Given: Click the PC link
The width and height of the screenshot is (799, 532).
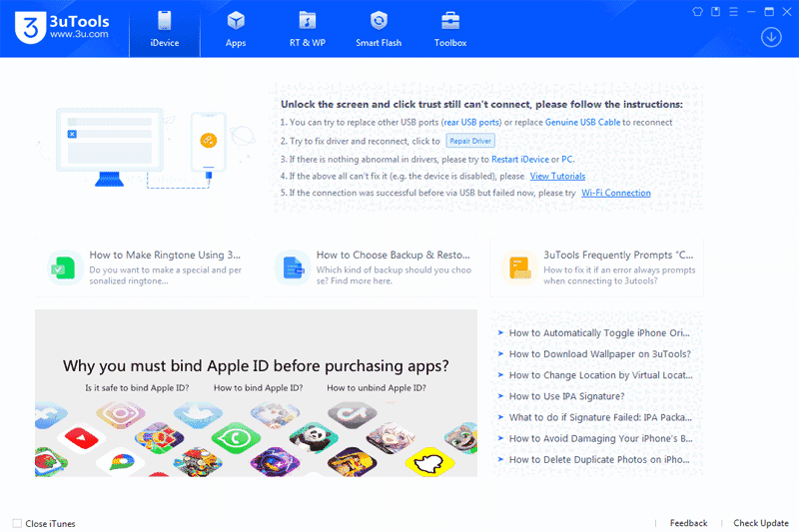Looking at the screenshot, I should point(566,160).
